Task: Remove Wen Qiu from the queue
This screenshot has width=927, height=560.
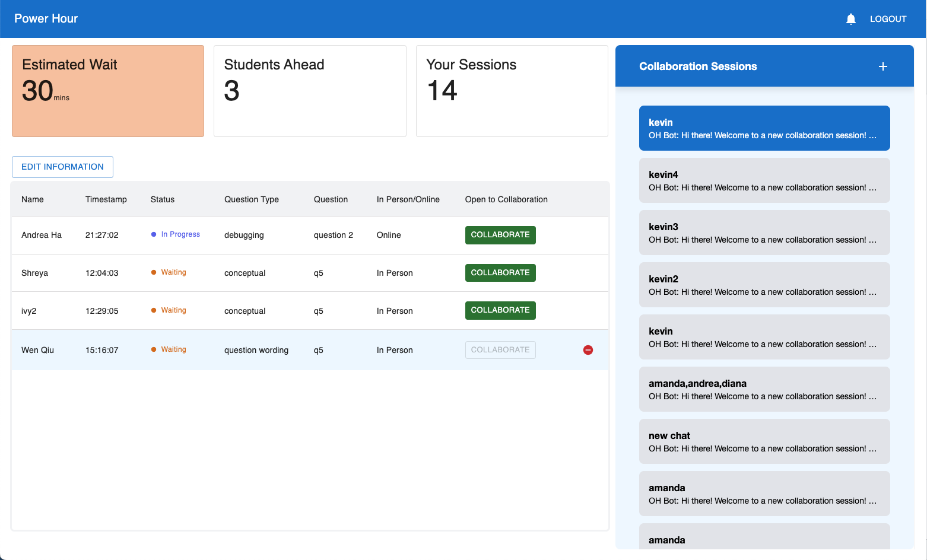Action: point(588,350)
